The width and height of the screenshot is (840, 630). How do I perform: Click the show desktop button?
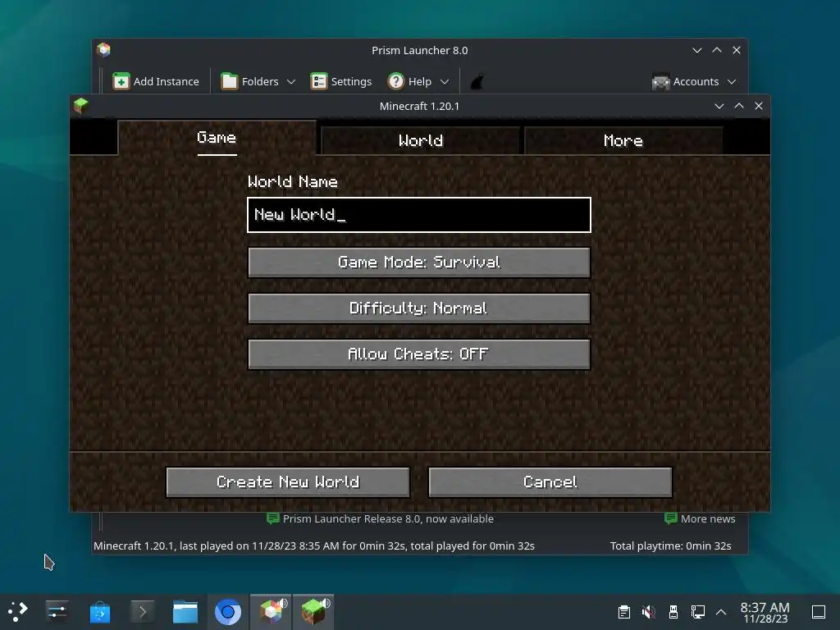(x=819, y=612)
